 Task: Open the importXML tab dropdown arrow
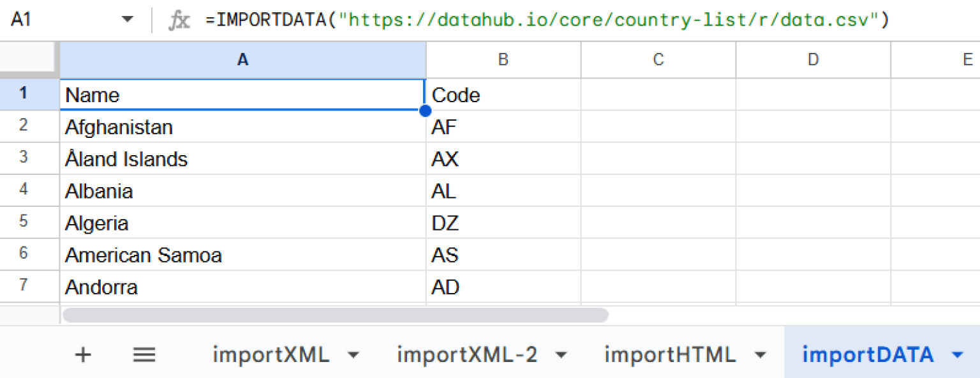point(352,355)
